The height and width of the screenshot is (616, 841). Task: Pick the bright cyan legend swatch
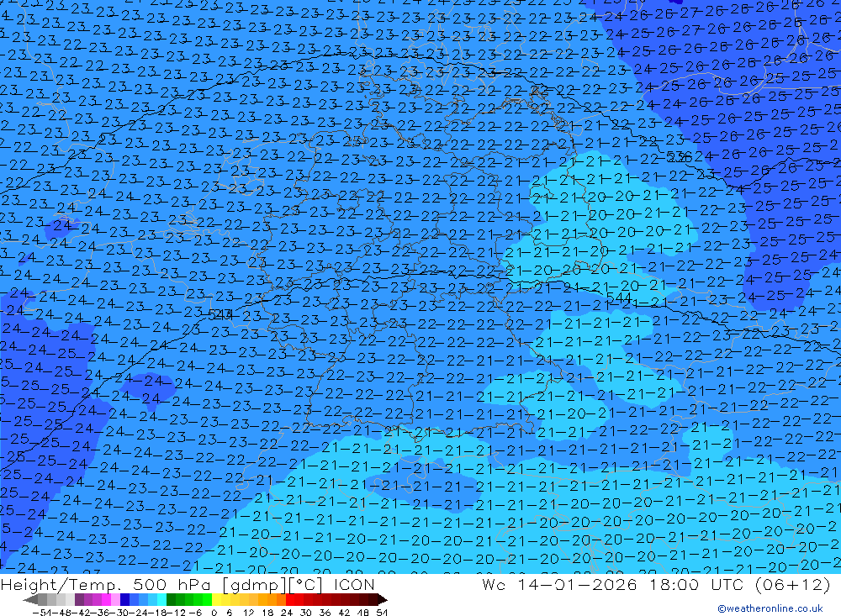pos(161,600)
